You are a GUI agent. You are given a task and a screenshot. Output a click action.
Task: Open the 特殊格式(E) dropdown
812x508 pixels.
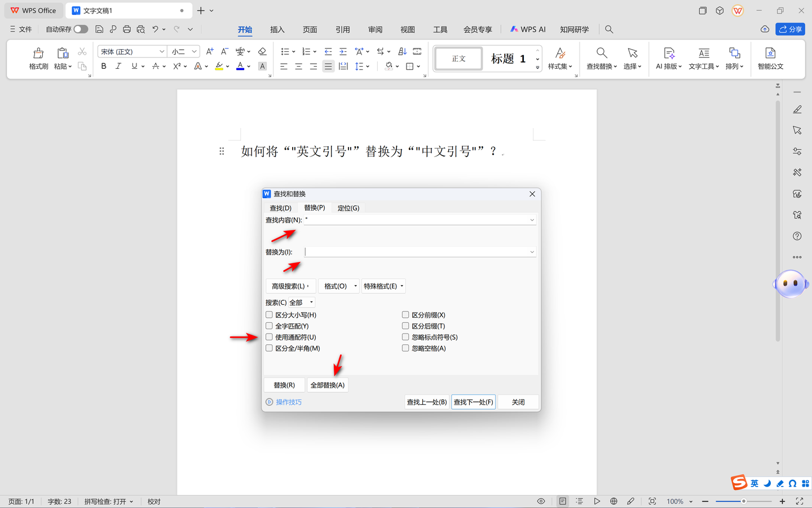(x=383, y=286)
